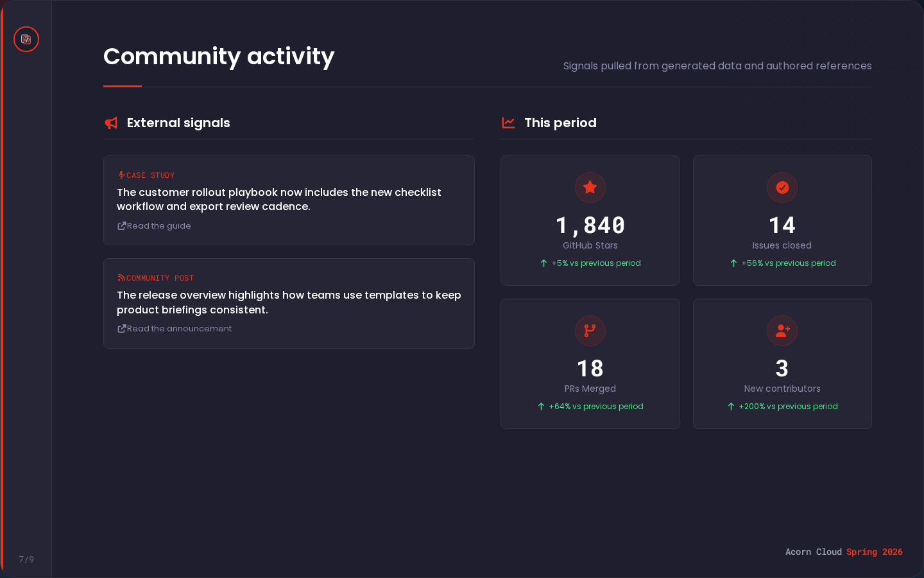
Task: Select the COMMUNITY POST card
Action: point(289,303)
